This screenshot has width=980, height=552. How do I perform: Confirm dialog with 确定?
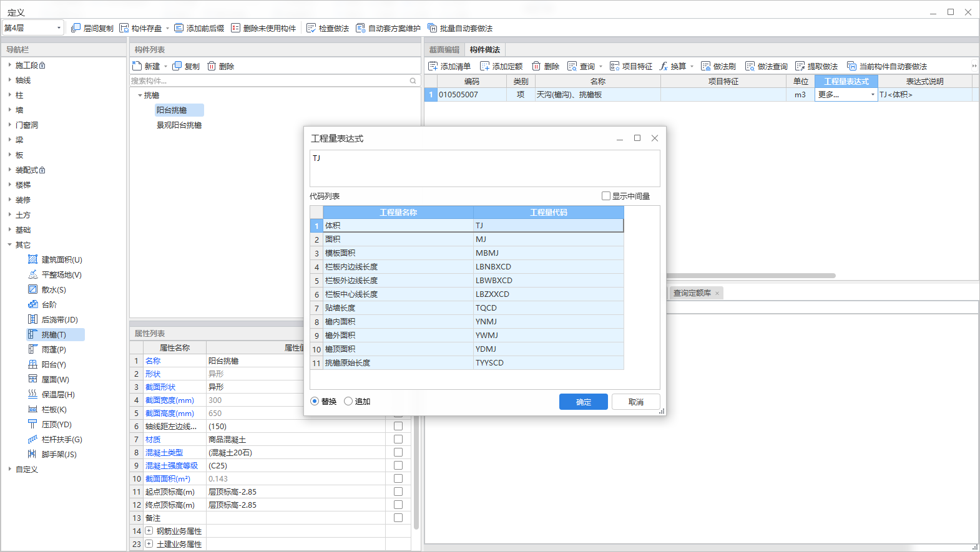pyautogui.click(x=584, y=402)
